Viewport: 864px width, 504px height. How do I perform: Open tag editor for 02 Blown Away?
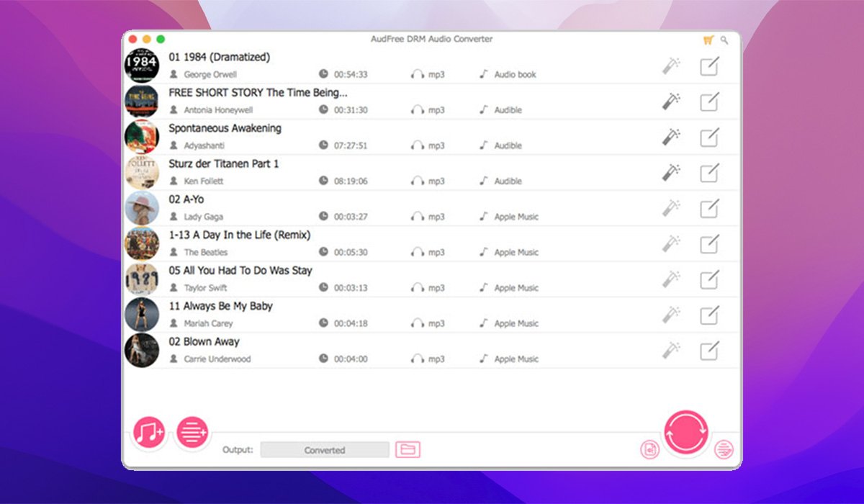(709, 351)
